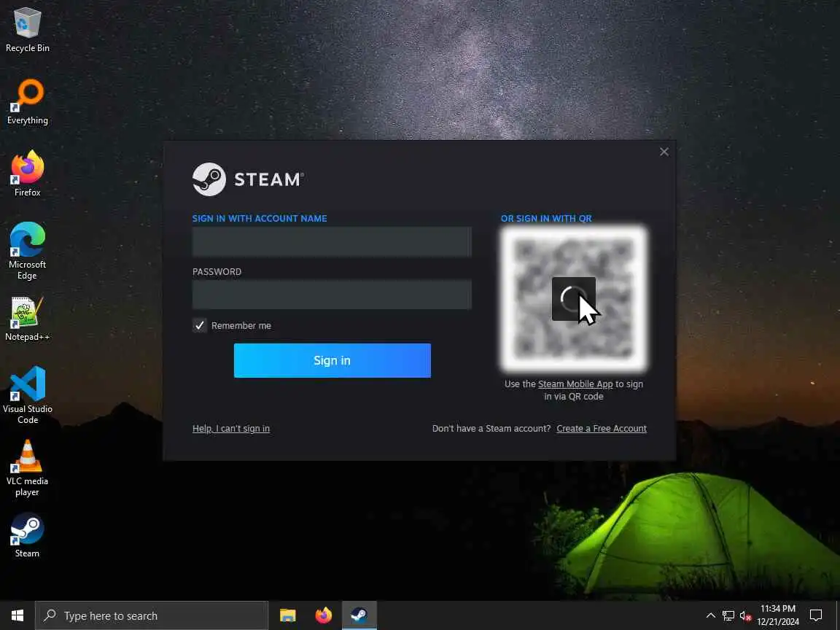Click the 'PASSWORD' label text
This screenshot has height=630, width=840.
[217, 271]
